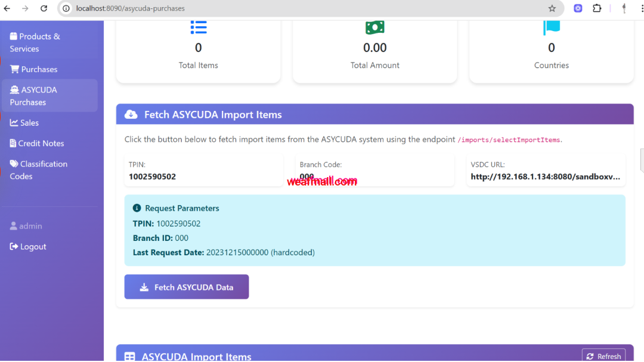Screen dimensions: 644x362
Task: Click the /imports/selectImportItems endpoint text
Action: click(x=509, y=140)
